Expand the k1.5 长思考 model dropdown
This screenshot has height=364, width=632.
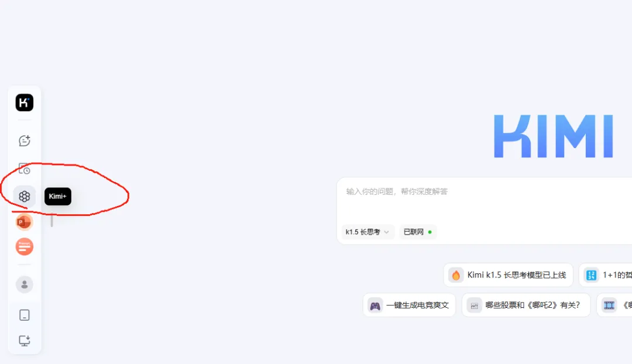[x=367, y=232]
